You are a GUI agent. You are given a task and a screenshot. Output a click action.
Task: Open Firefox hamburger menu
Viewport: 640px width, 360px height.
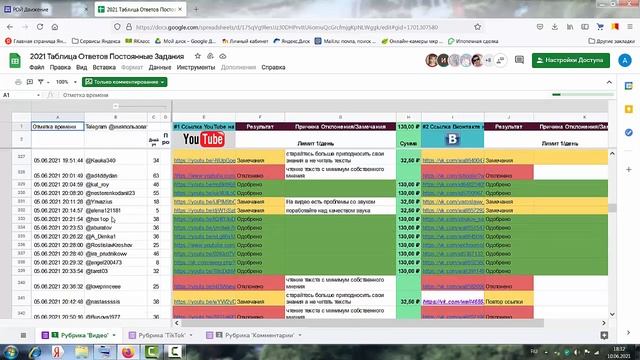[x=630, y=27]
